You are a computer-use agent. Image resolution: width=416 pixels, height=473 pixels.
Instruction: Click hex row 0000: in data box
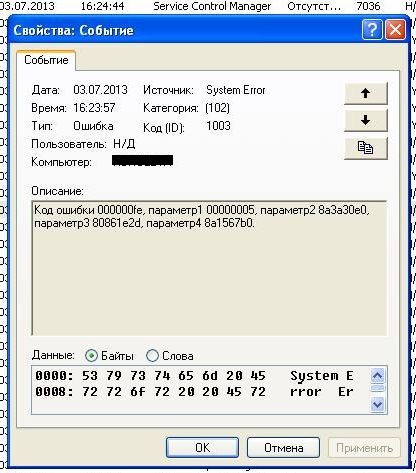point(194,376)
